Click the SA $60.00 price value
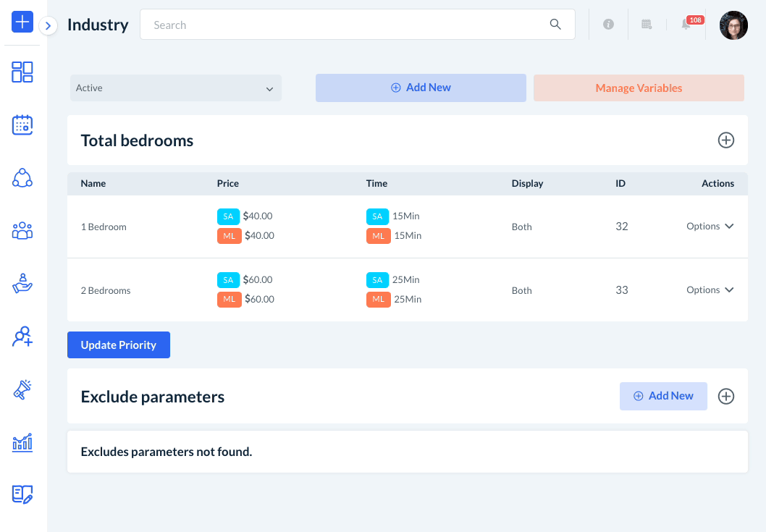Screen dimensions: 766x532 click(258, 279)
